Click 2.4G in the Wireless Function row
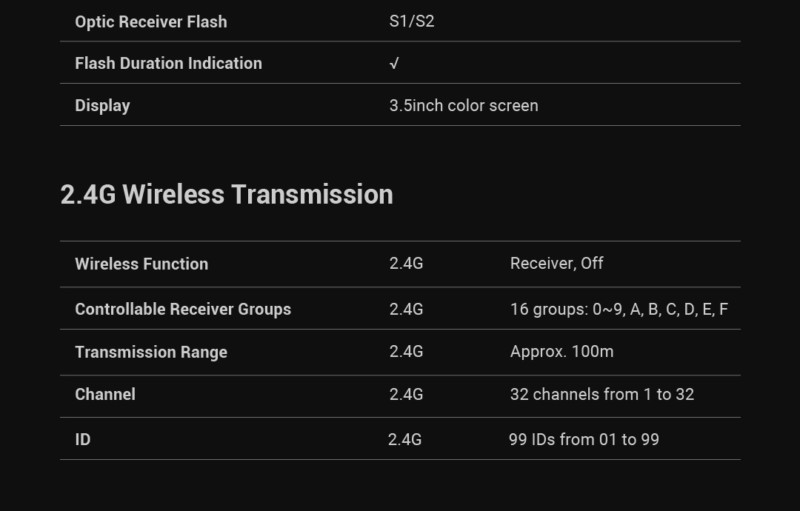 (406, 264)
